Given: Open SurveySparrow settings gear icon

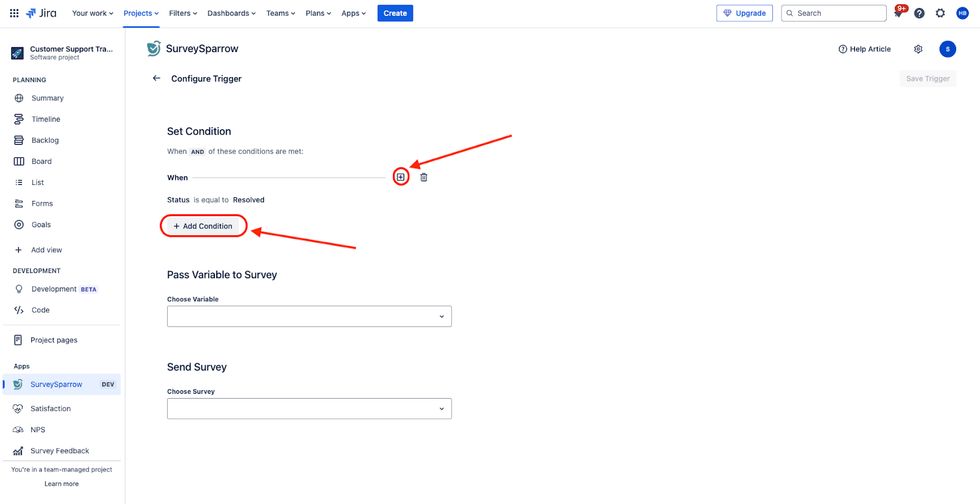Looking at the screenshot, I should 918,49.
